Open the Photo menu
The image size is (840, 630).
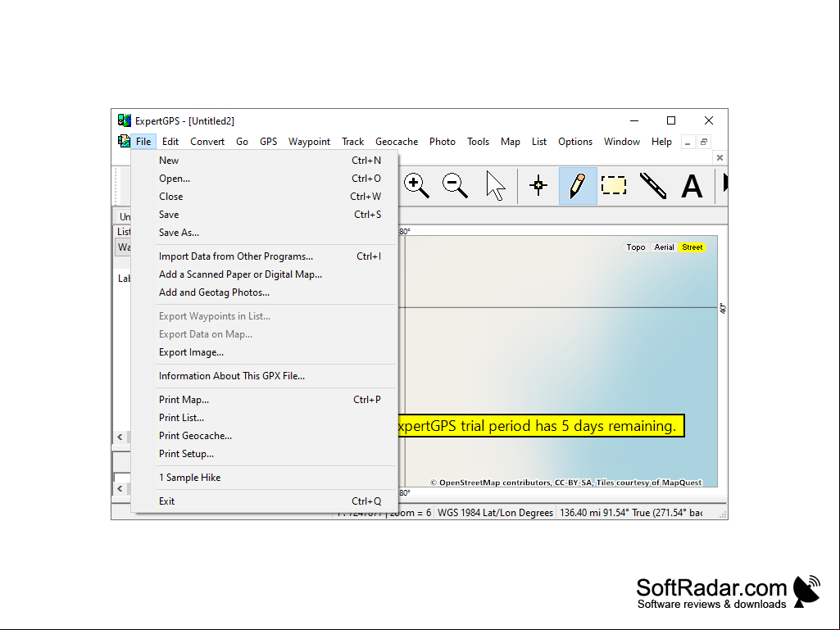pyautogui.click(x=443, y=142)
